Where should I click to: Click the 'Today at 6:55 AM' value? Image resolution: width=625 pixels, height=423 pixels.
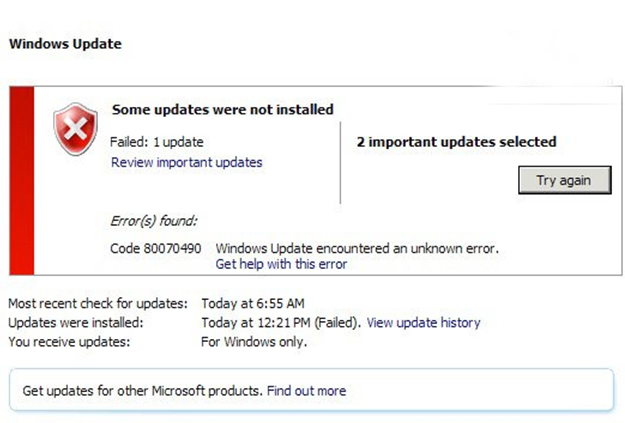[x=252, y=303]
